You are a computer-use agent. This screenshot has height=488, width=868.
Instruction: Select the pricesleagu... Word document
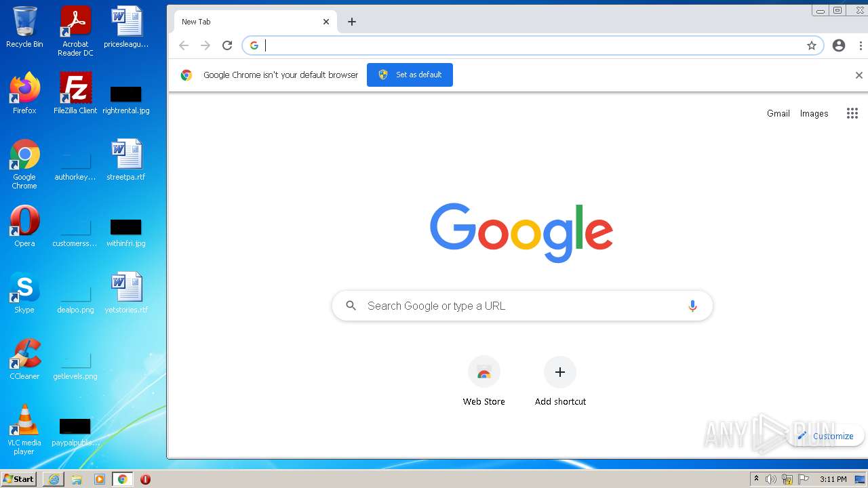126,28
